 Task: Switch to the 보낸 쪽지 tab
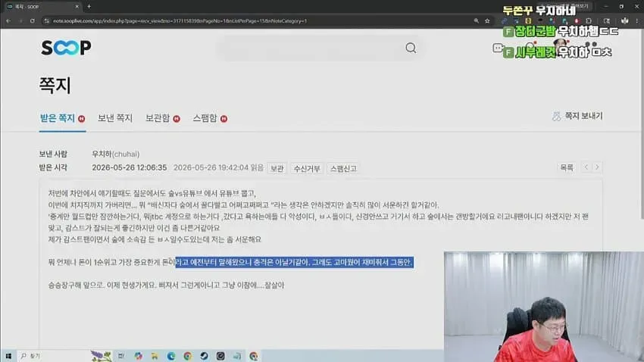pyautogui.click(x=115, y=118)
